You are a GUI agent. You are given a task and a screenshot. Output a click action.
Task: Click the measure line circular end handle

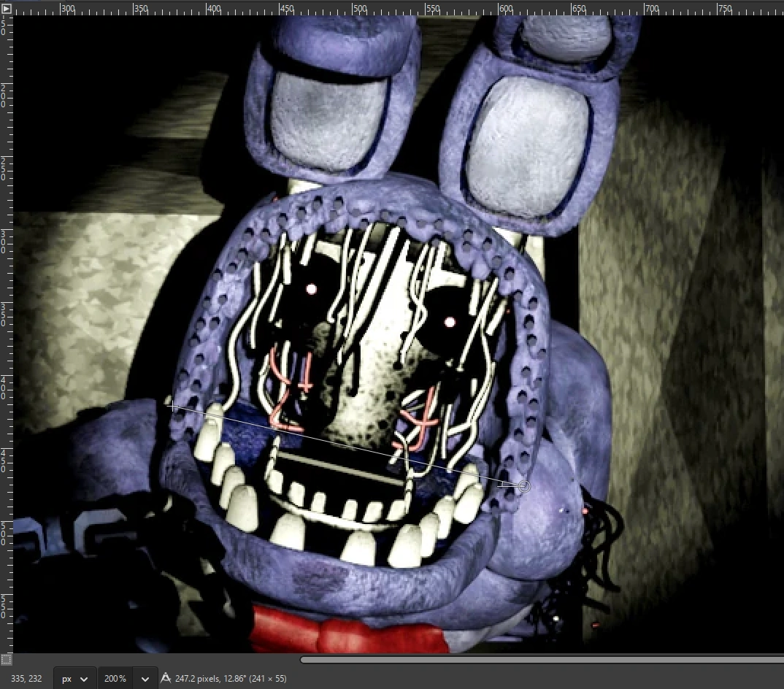click(x=523, y=486)
